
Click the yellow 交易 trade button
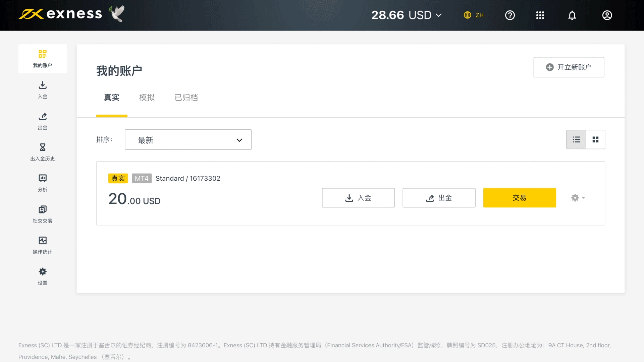[519, 198]
